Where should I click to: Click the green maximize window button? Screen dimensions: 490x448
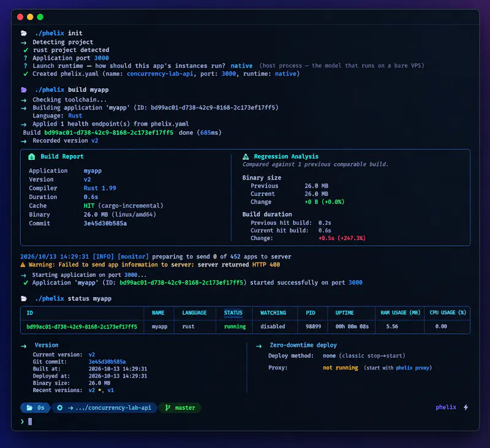pyautogui.click(x=40, y=17)
